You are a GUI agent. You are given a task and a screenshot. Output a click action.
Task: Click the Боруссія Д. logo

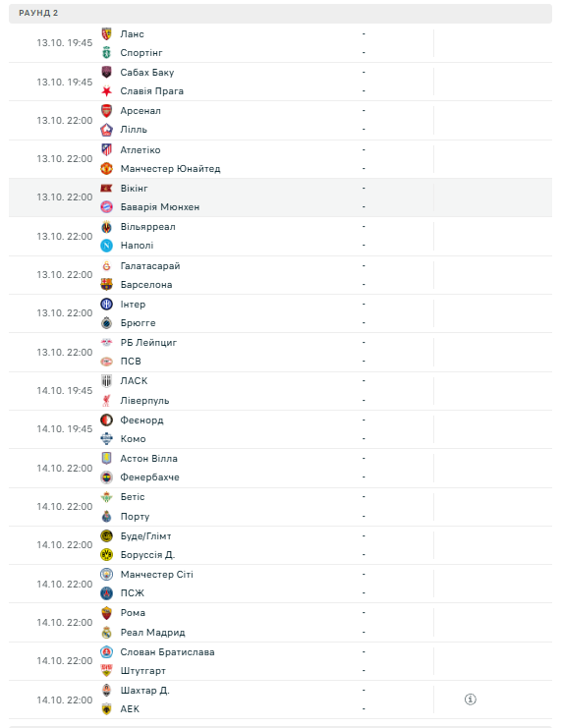[106, 555]
